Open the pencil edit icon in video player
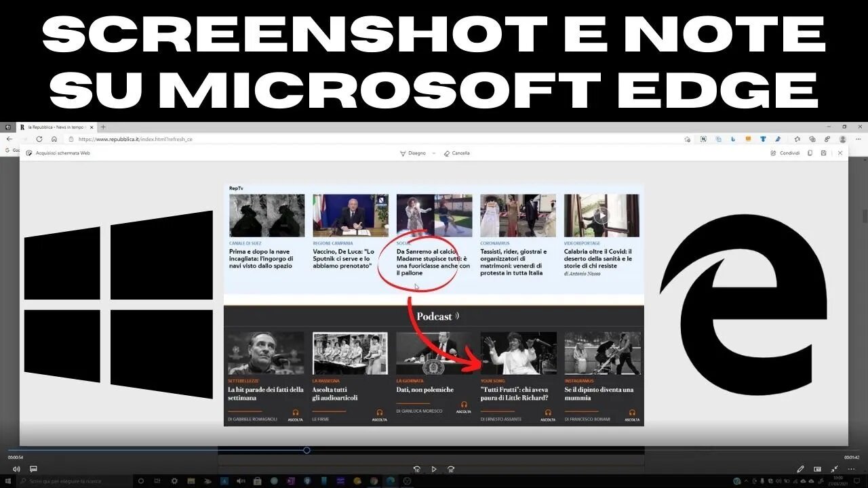The height and width of the screenshot is (488, 868). (801, 469)
